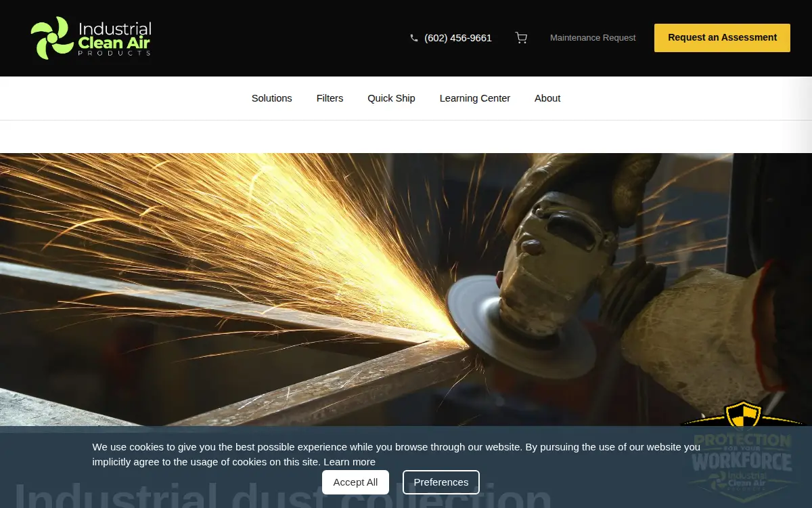This screenshot has width=812, height=508.
Task: Click the Request an Assessment button
Action: [722, 38]
